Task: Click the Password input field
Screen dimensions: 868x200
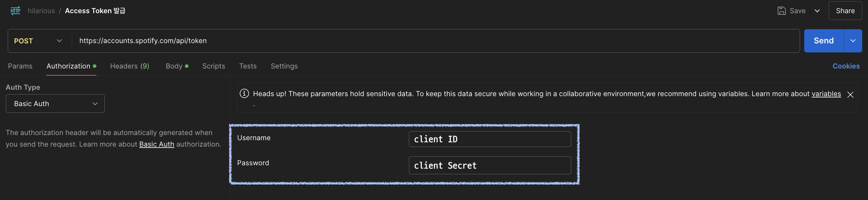Action: [490, 165]
